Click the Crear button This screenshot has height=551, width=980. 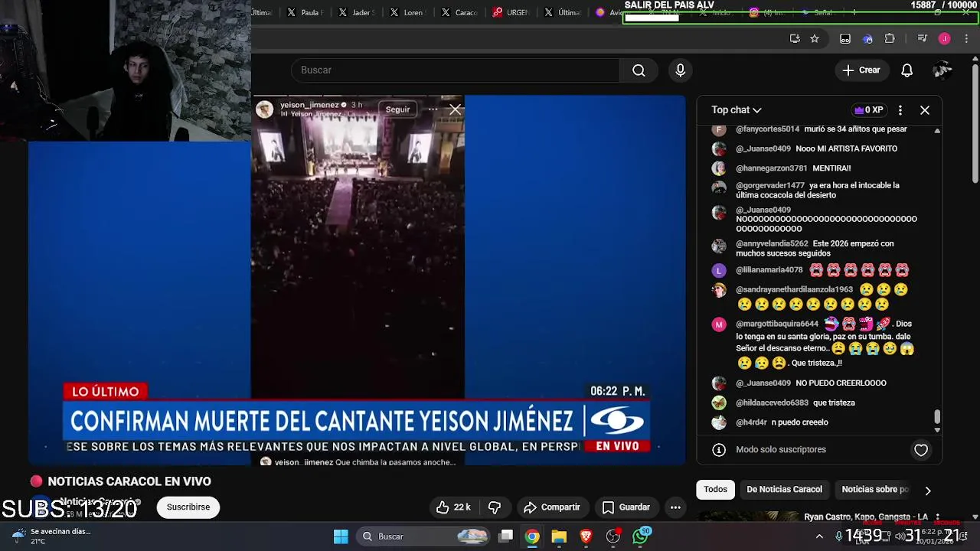pyautogui.click(x=861, y=70)
